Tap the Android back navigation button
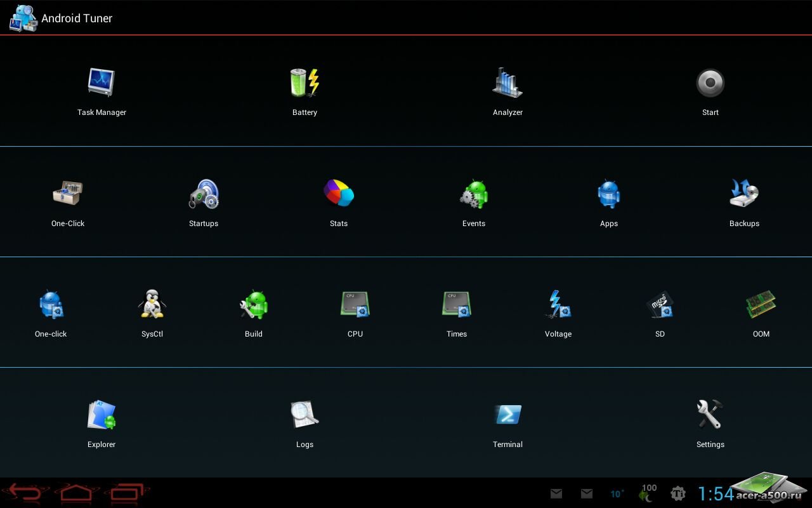The height and width of the screenshot is (508, 812). click(25, 493)
